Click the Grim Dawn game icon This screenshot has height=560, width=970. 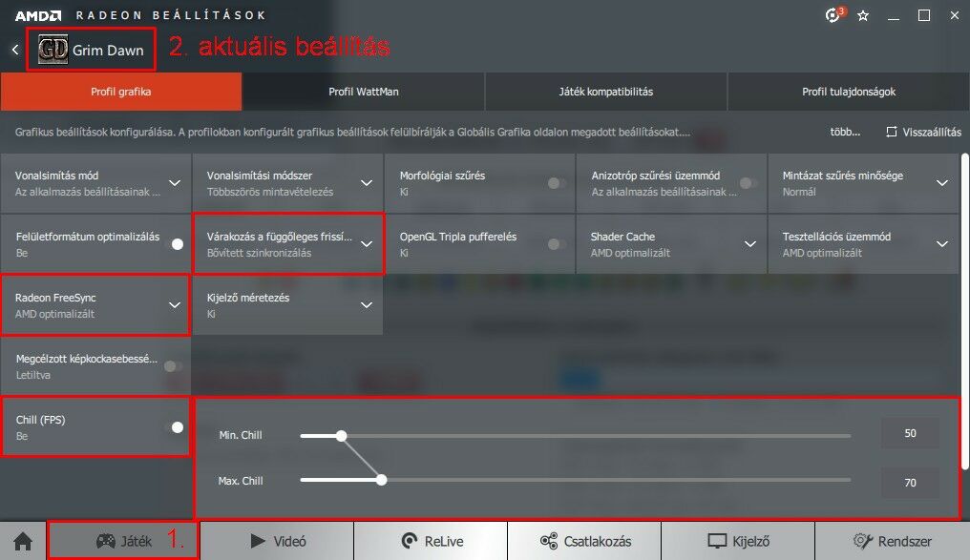pos(53,50)
